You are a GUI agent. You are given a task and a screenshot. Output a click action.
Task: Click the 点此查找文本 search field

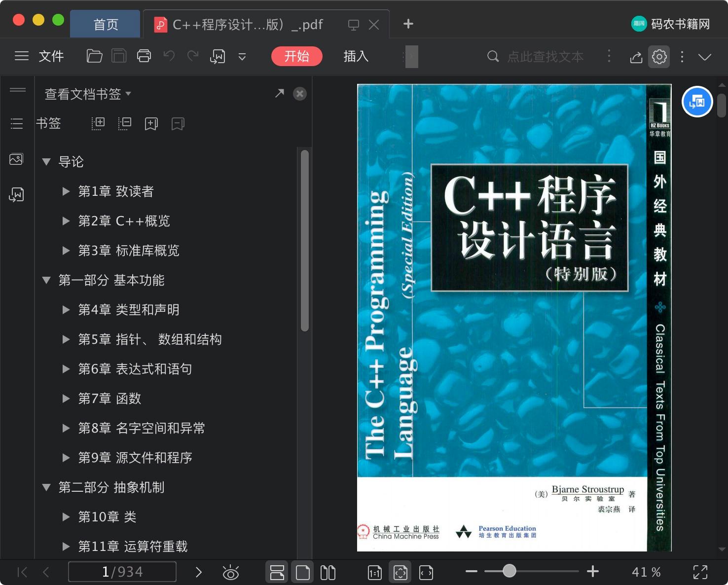tap(546, 57)
